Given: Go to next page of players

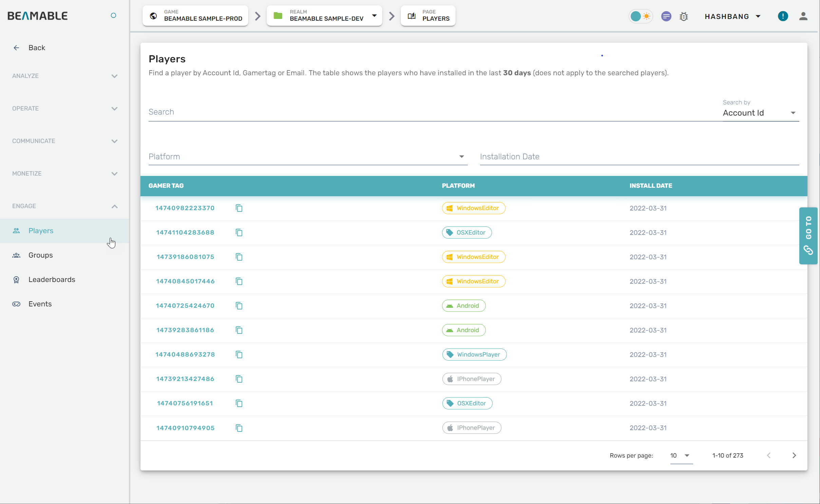Looking at the screenshot, I should (x=794, y=455).
